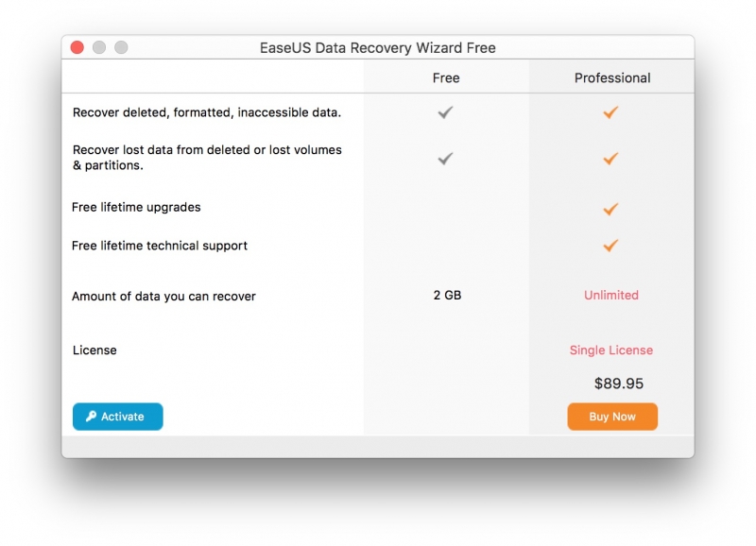Click the window title text in title bar
The image size is (756, 546).
378,47
